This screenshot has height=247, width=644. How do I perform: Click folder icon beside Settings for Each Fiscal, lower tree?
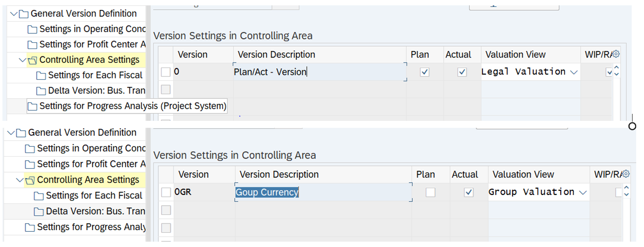[x=39, y=196]
